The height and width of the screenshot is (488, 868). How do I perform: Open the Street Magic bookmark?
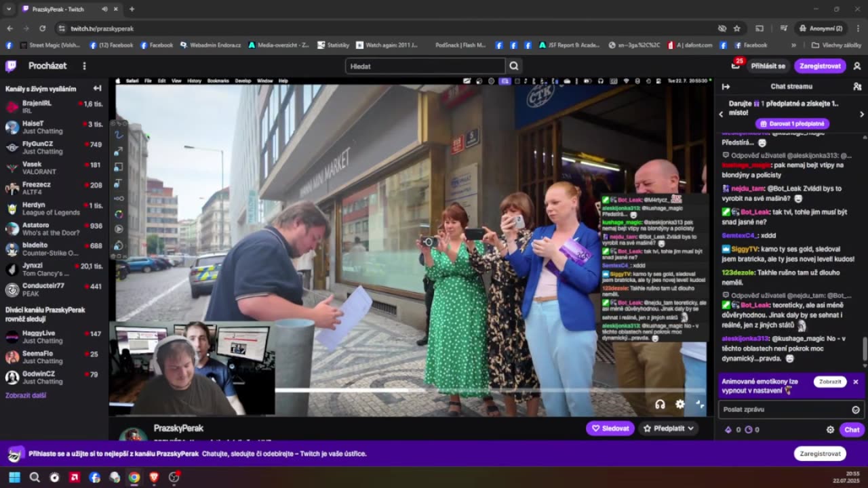click(49, 45)
